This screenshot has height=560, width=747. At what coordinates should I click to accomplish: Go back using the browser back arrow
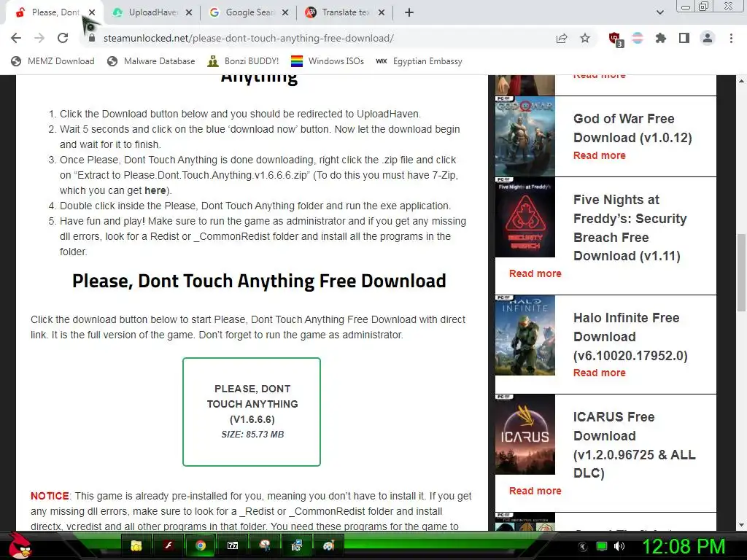pyautogui.click(x=16, y=38)
